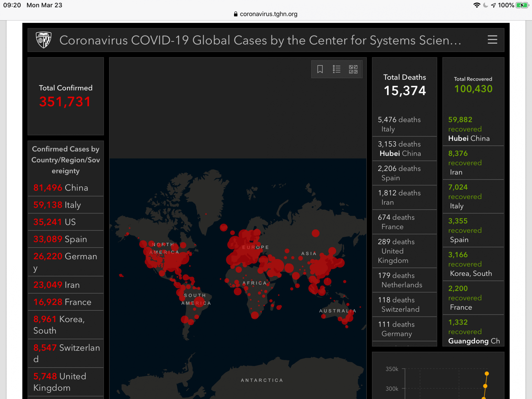Click the bookmark icon on the map
The width and height of the screenshot is (532, 399).
320,69
